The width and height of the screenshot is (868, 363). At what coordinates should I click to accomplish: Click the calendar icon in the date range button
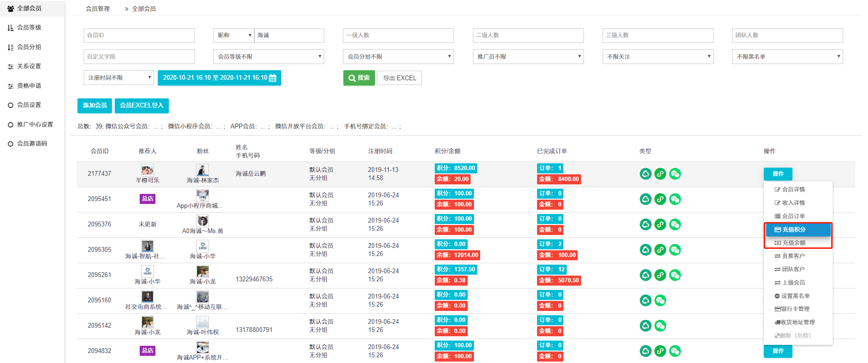click(273, 78)
